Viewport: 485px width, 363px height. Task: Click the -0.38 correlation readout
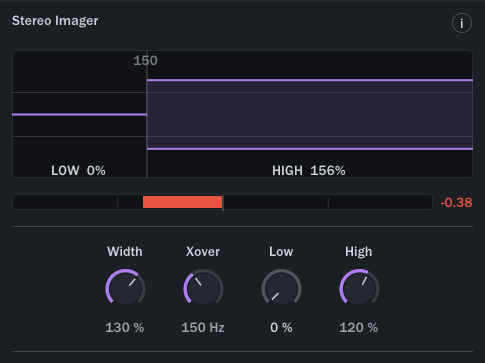tap(456, 202)
